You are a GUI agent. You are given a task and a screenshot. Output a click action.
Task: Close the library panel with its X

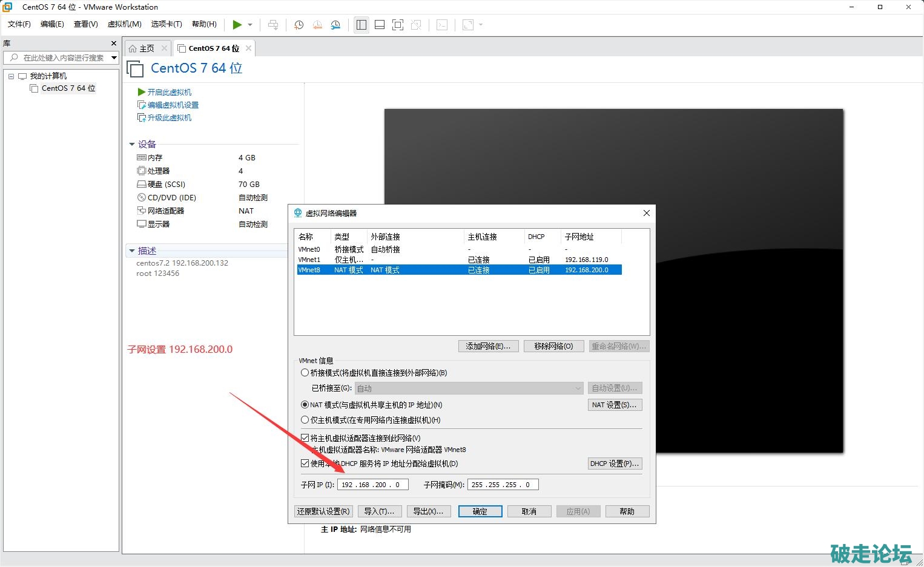[113, 44]
